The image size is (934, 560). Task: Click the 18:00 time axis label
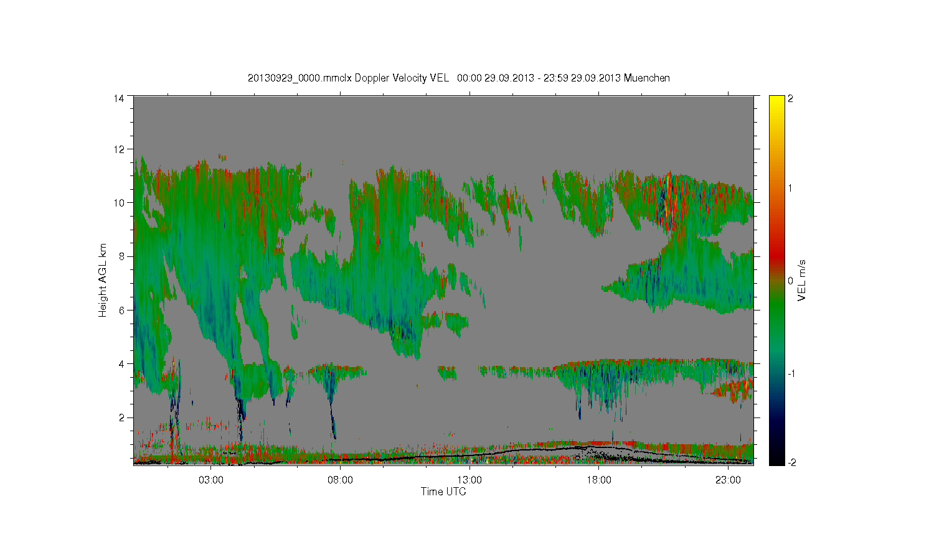tap(599, 480)
